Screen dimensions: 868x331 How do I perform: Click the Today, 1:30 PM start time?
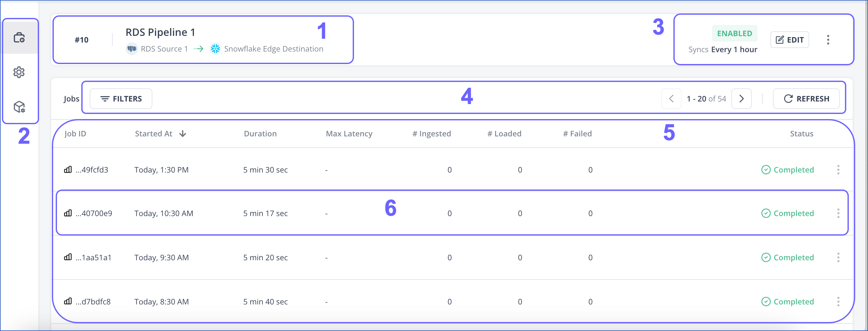161,170
